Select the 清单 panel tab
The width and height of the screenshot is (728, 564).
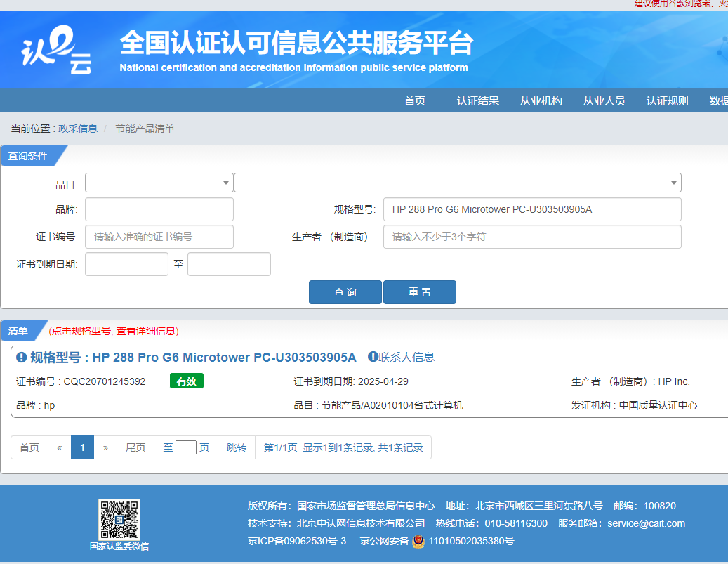tap(18, 331)
